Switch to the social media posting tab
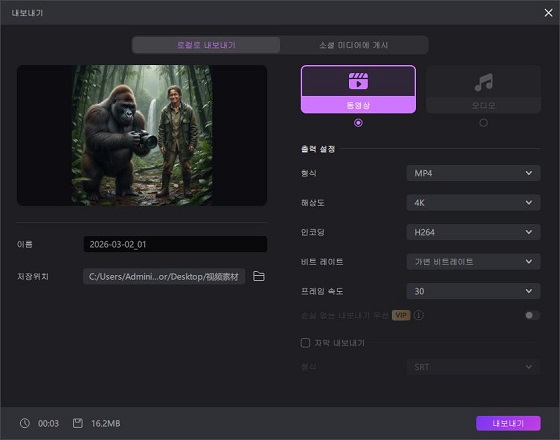Image resolution: width=560 pixels, height=440 pixels. pyautogui.click(x=354, y=45)
